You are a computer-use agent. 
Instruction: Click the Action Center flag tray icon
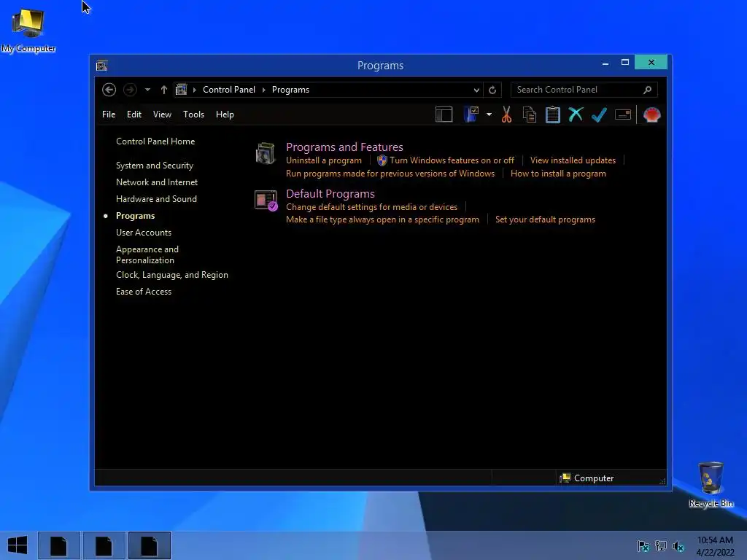(643, 545)
